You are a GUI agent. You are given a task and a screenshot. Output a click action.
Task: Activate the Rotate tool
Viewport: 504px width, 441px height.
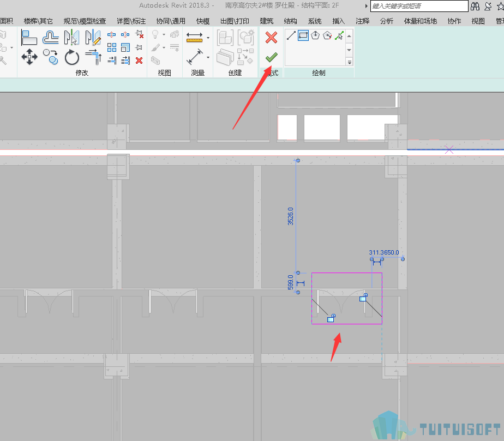(71, 57)
